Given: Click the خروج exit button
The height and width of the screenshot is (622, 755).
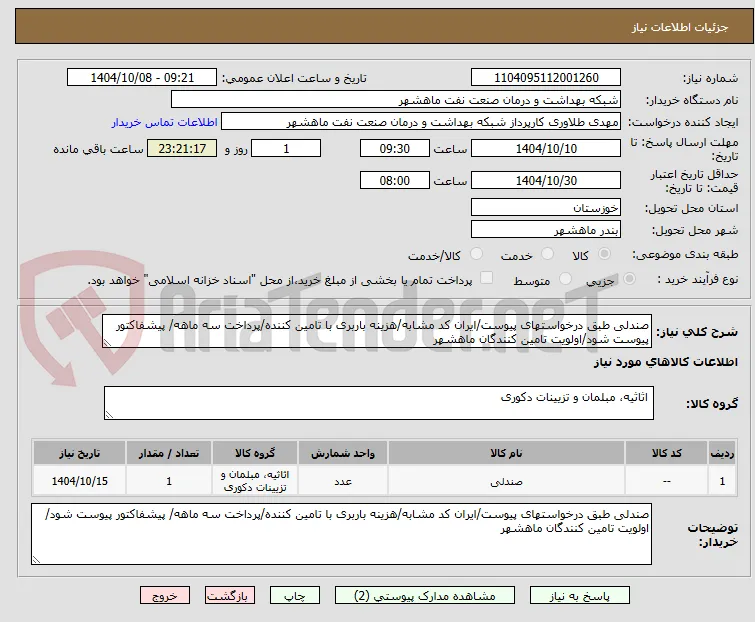Looking at the screenshot, I should click(165, 596).
